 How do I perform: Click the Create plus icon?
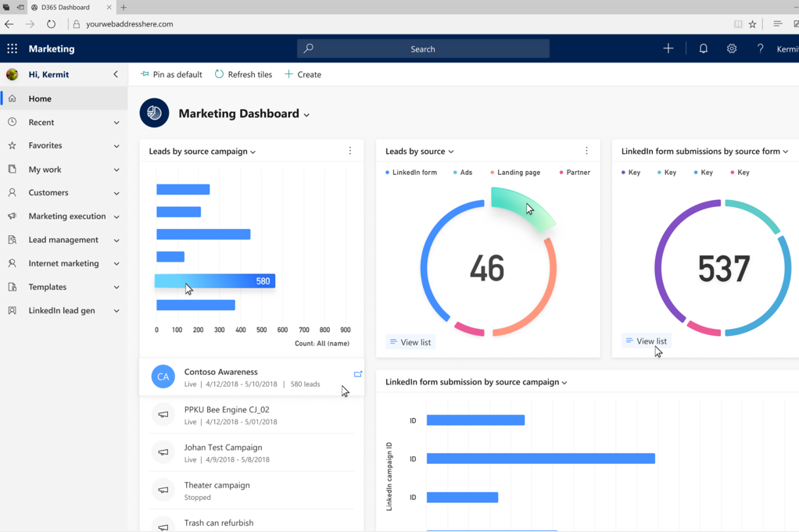click(x=288, y=73)
